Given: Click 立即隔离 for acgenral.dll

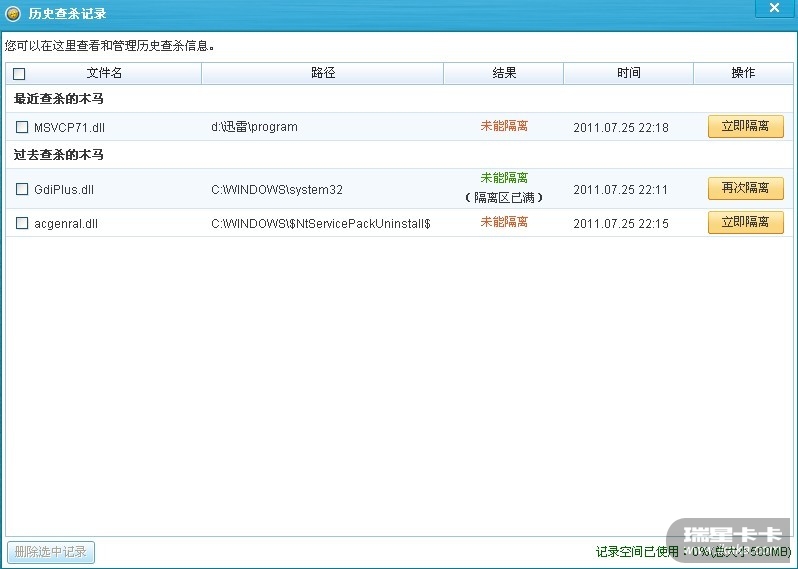Looking at the screenshot, I should click(746, 222).
